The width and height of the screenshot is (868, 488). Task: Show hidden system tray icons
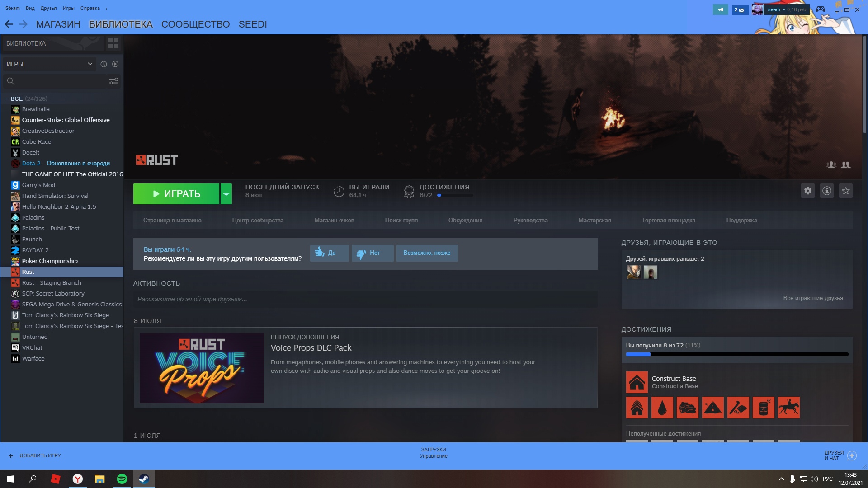click(781, 479)
